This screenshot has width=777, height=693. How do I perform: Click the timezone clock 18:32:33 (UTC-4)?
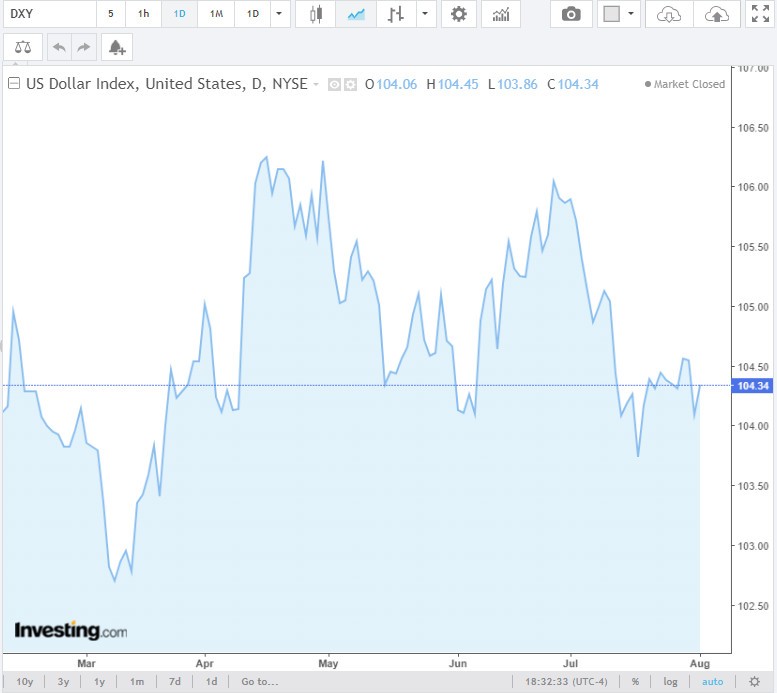(x=568, y=682)
